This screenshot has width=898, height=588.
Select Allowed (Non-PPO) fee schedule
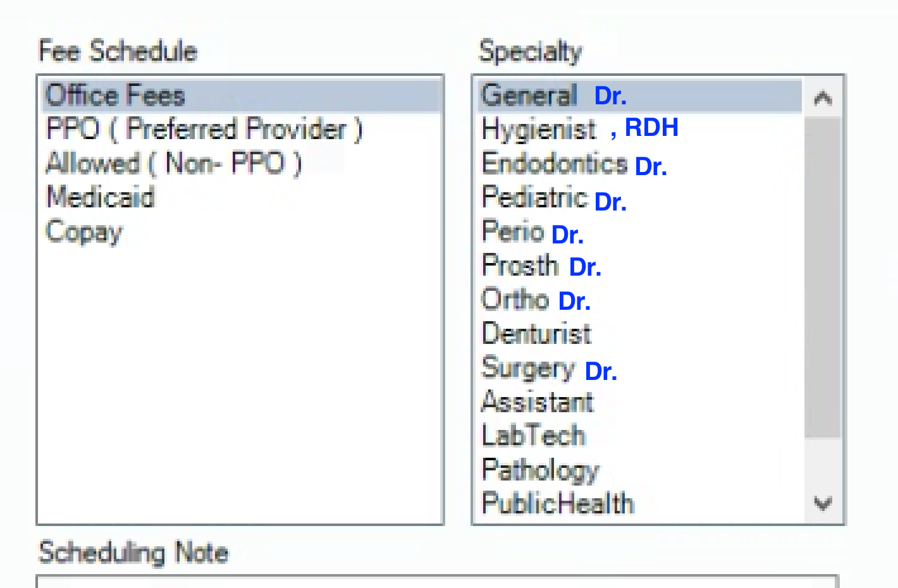coord(173,163)
